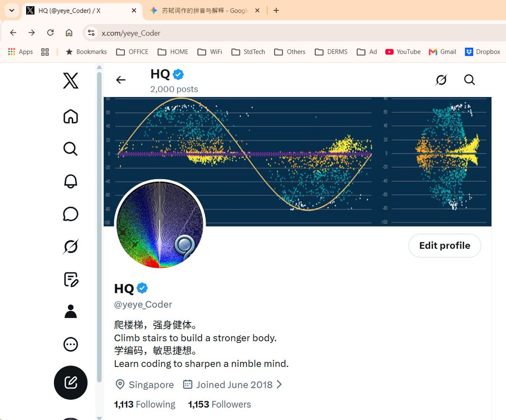Open Notifications bell in sidebar
This screenshot has height=420, width=506.
pos(70,181)
